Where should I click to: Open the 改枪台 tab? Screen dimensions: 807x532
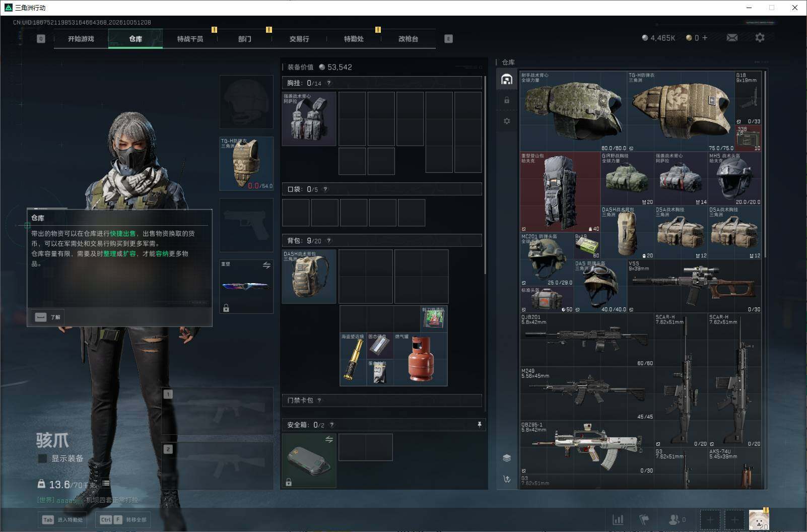pos(408,39)
